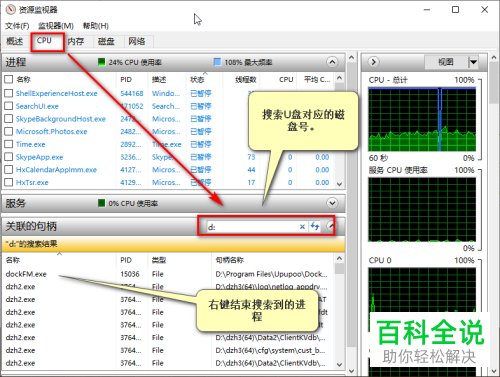Collapse the 进程 section chevron

(332, 62)
